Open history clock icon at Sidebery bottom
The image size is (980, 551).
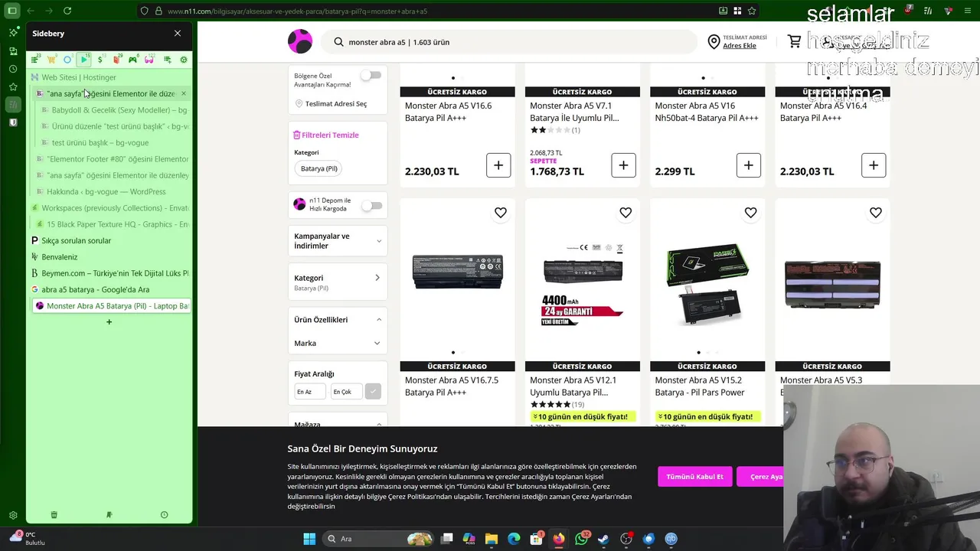164,515
